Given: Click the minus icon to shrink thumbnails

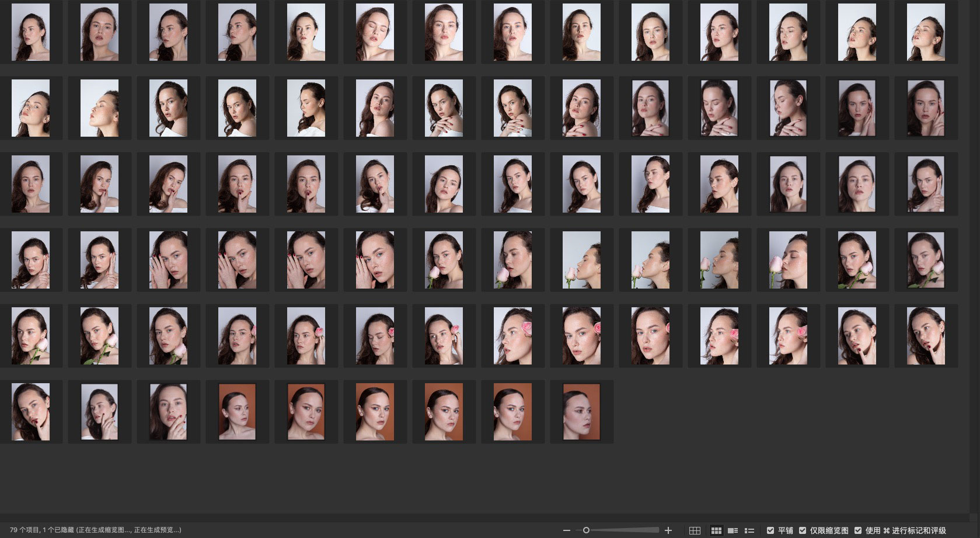Looking at the screenshot, I should [x=566, y=530].
